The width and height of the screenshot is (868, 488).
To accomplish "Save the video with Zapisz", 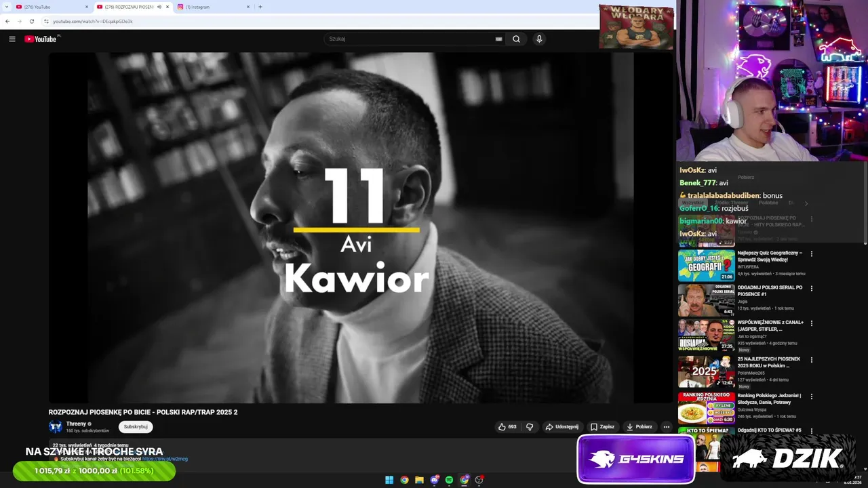I will click(602, 427).
